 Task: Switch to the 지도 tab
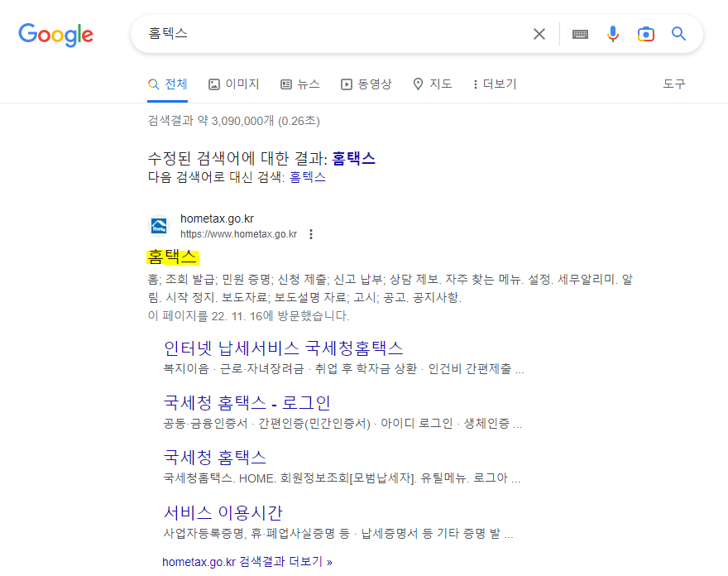pos(432,84)
